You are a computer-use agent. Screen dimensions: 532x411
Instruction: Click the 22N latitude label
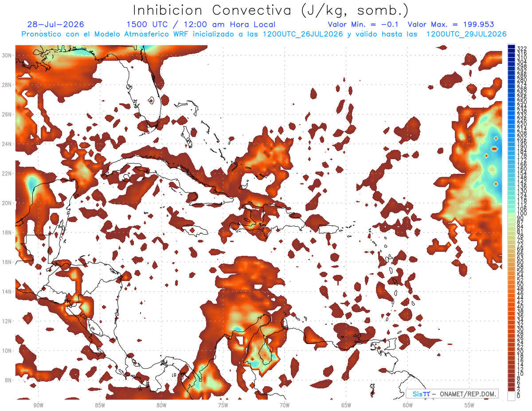(x=7, y=173)
